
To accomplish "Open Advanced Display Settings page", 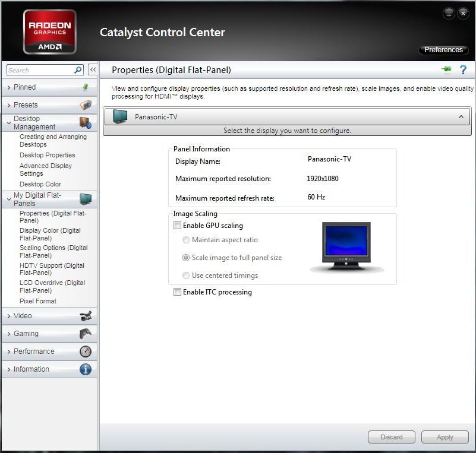I will coord(46,169).
